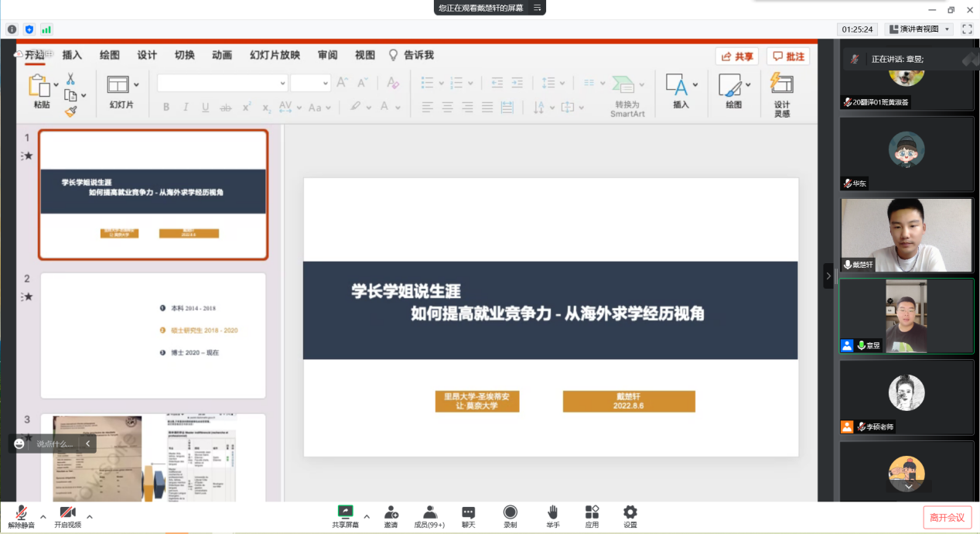The height and width of the screenshot is (534, 980).
Task: Open the 演讲者视图 view dropdown
Action: point(919,29)
